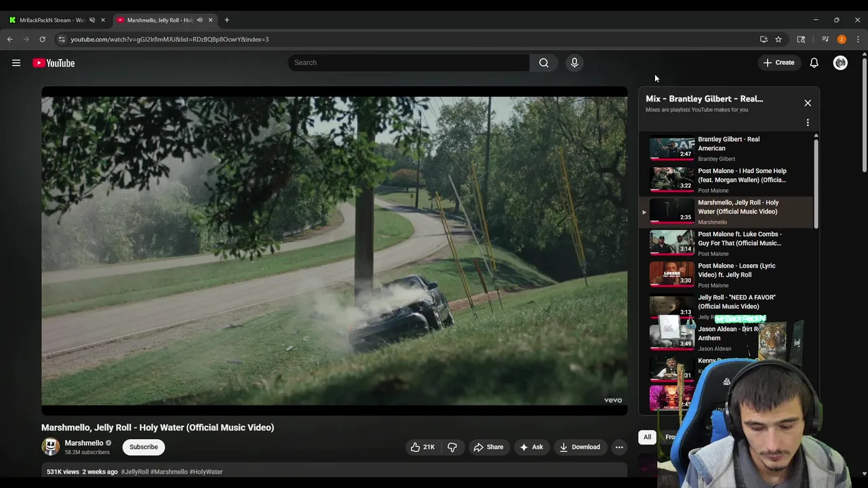Click the page vertical scrollbar
Image resolution: width=868 pixels, height=488 pixels.
864,115
